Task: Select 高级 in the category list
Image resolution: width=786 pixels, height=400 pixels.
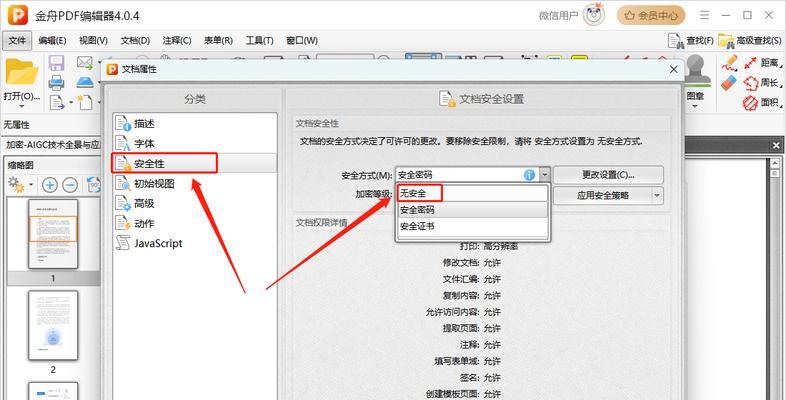Action: click(x=194, y=204)
